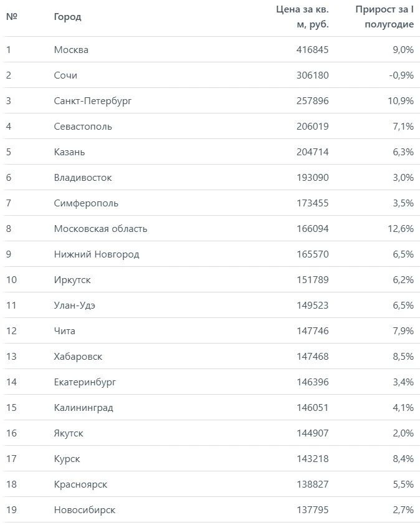The image size is (420, 525).
Task: Select the Москва city name
Action: click(71, 50)
